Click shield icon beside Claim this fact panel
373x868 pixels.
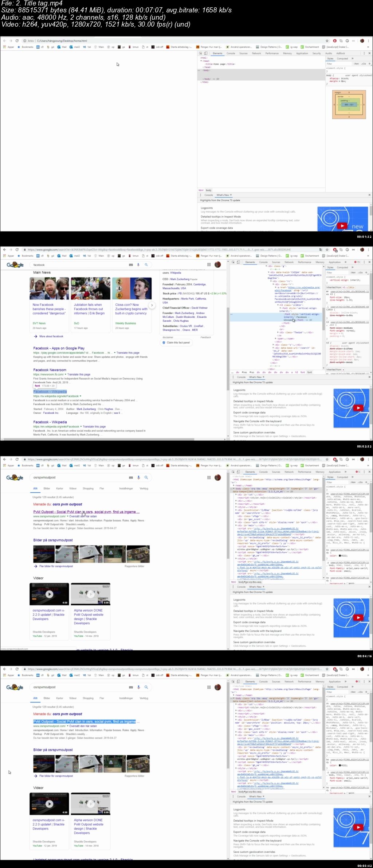tap(164, 342)
